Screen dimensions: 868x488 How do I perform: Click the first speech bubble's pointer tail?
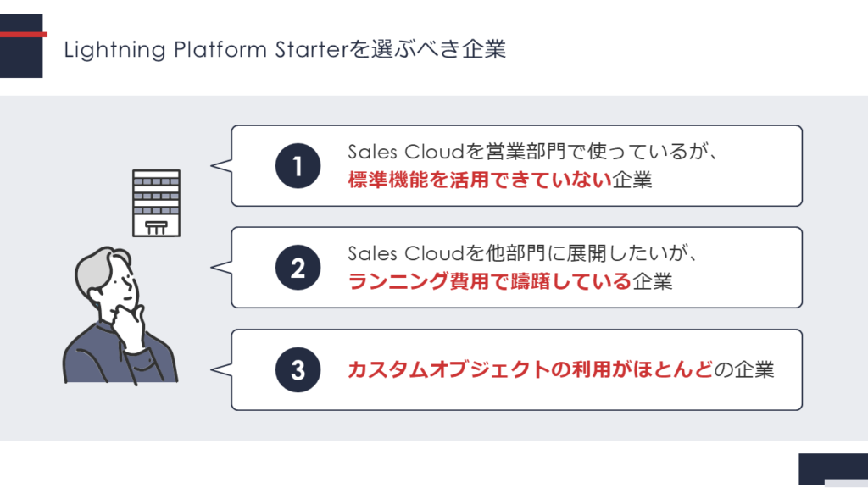coord(221,166)
